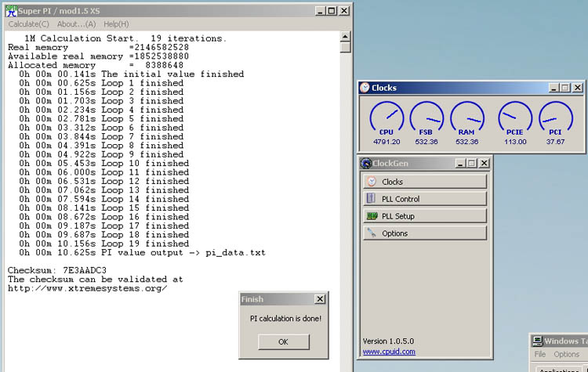Click the FSB value 532.36
The width and height of the screenshot is (588, 372).
click(426, 142)
